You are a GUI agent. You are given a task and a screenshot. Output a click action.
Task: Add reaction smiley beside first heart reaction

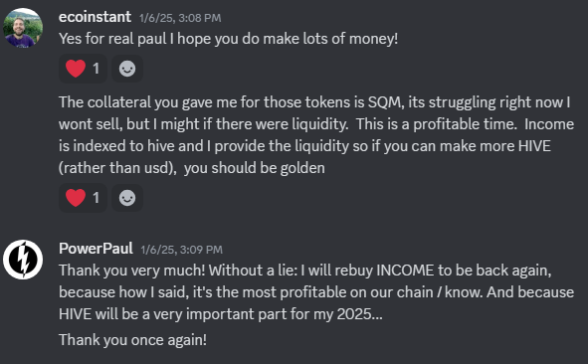(x=127, y=69)
